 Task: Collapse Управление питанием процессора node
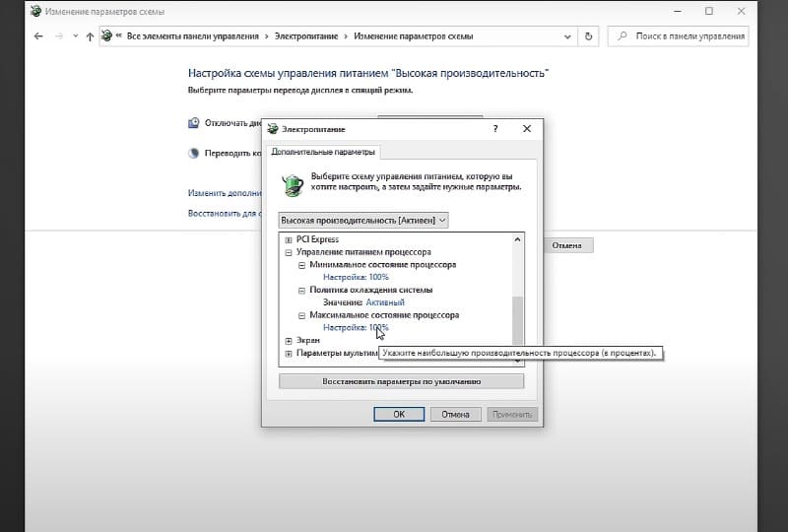pyautogui.click(x=289, y=252)
